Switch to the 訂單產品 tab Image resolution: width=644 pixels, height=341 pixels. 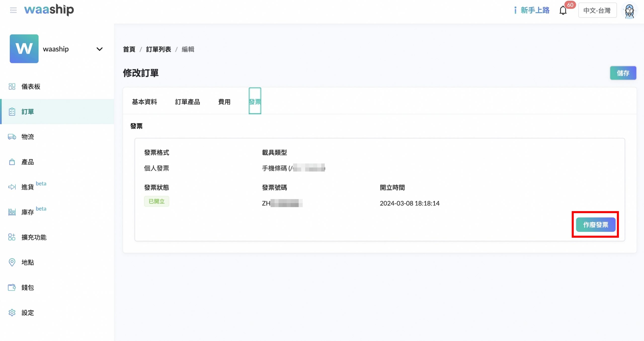pos(187,102)
